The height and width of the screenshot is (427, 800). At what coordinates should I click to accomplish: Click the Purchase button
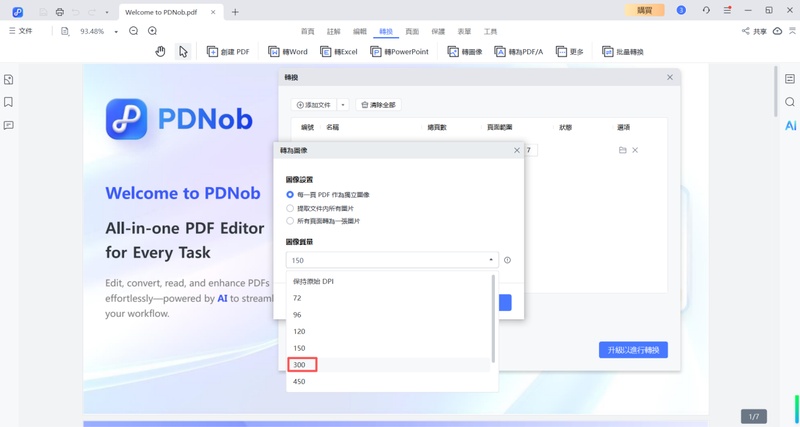click(x=645, y=10)
